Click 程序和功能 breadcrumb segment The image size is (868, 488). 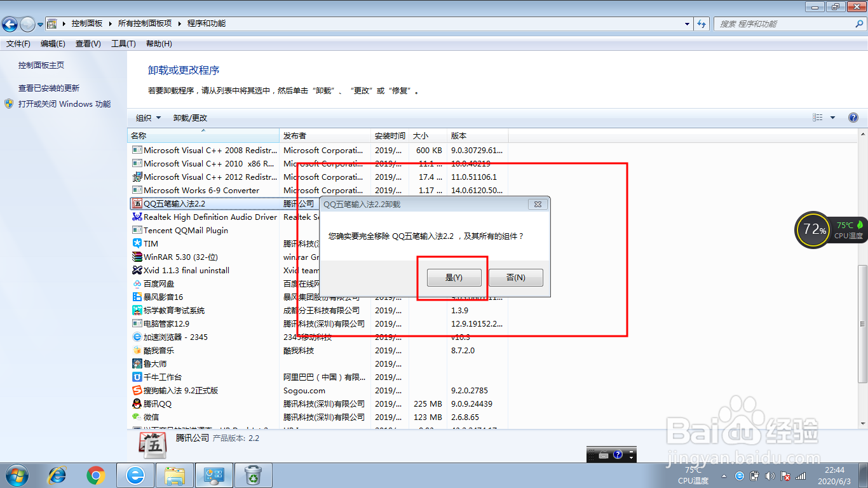pos(207,24)
